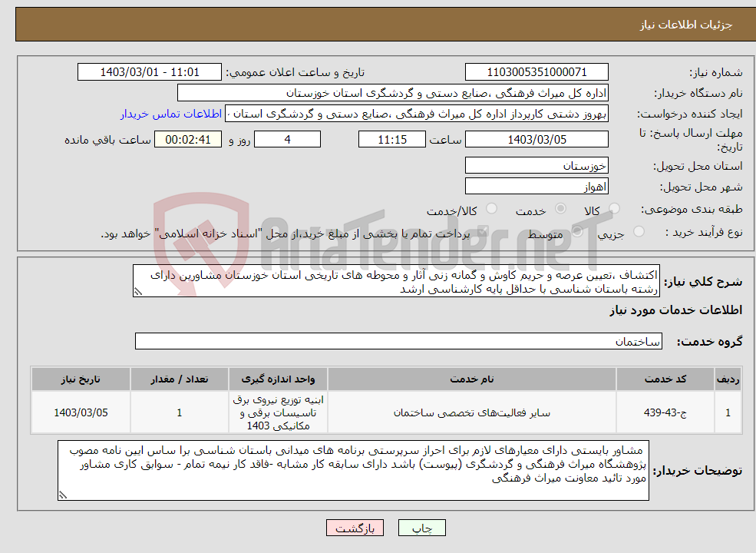Open the اطلاعات تماس خریدار link

[x=171, y=114]
